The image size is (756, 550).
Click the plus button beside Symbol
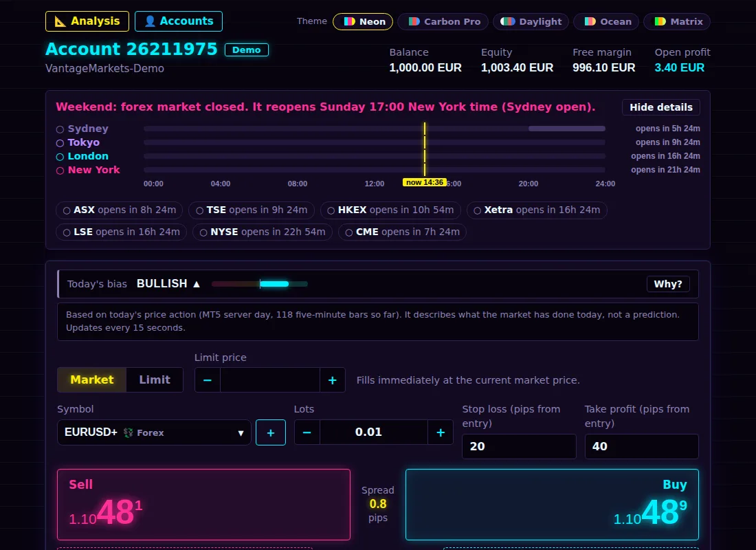coord(271,432)
